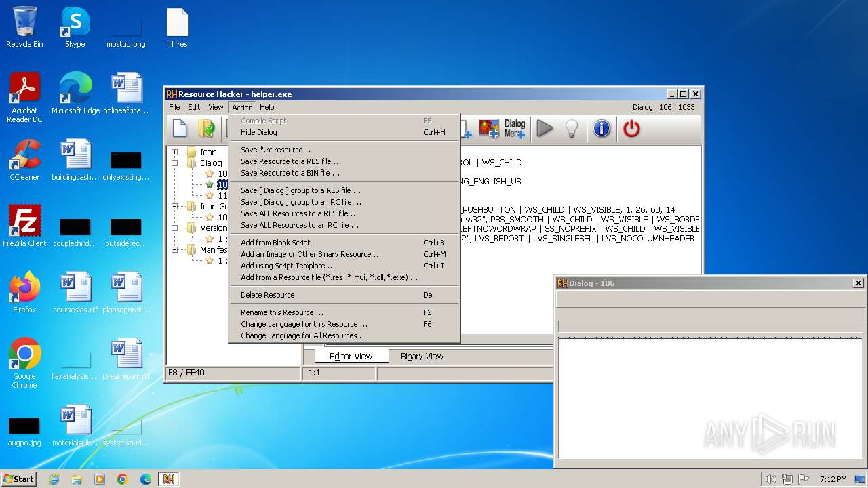Image resolution: width=868 pixels, height=488 pixels.
Task: Click the list view area in Dialog 106 preview
Action: tap(711, 399)
